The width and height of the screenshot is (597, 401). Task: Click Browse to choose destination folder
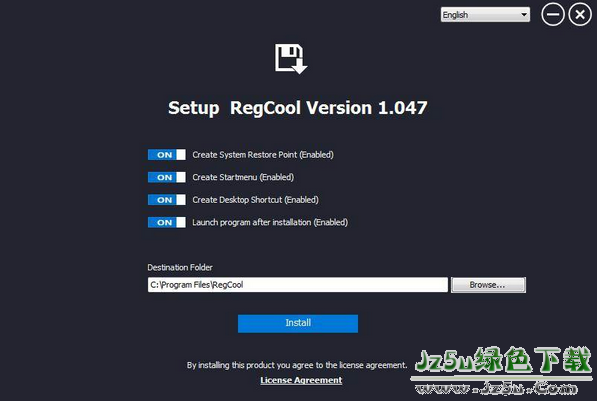click(488, 285)
